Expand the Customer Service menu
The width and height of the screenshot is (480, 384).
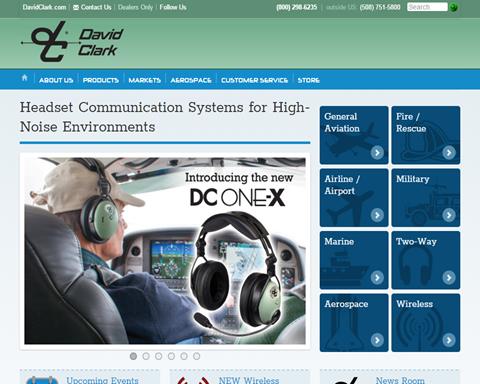tap(254, 80)
